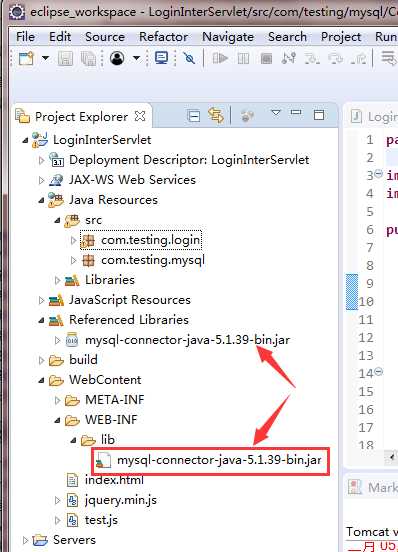Click the Disconnect debug icon
Image resolution: width=398 pixels, height=552 pixels.
pyautogui.click(x=289, y=58)
